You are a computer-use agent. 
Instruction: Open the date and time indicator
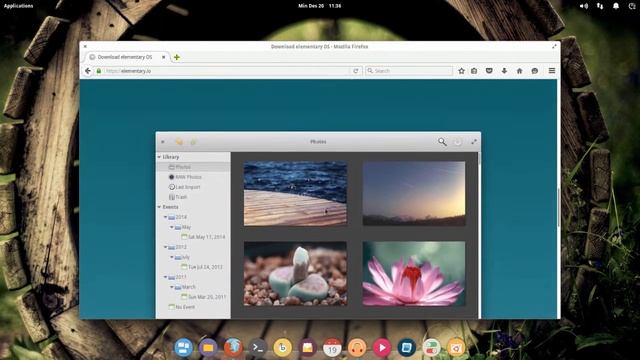click(x=320, y=6)
